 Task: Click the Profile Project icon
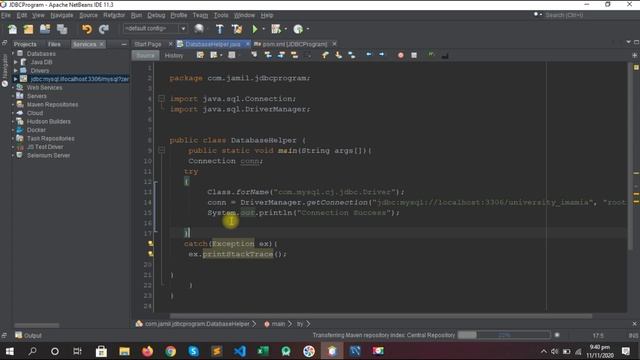tap(298, 29)
